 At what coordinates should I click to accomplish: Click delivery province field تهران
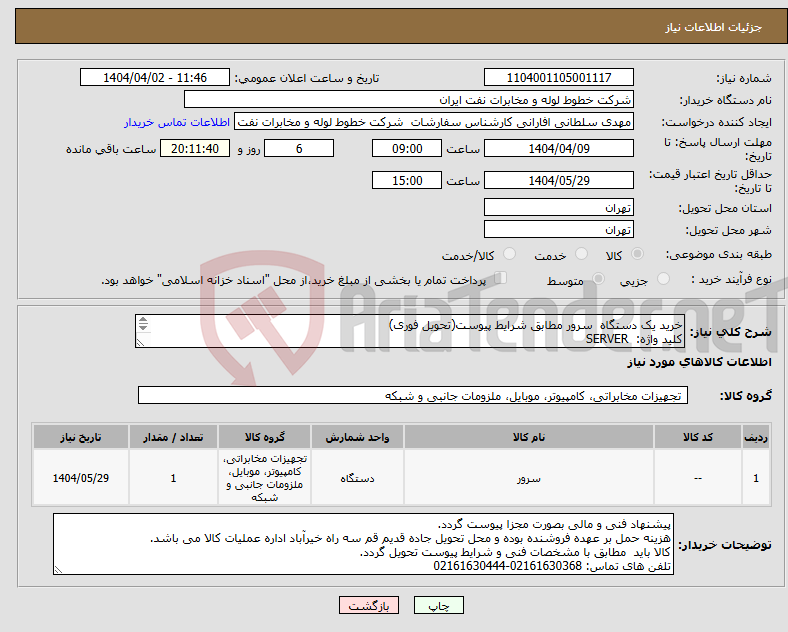coord(558,207)
